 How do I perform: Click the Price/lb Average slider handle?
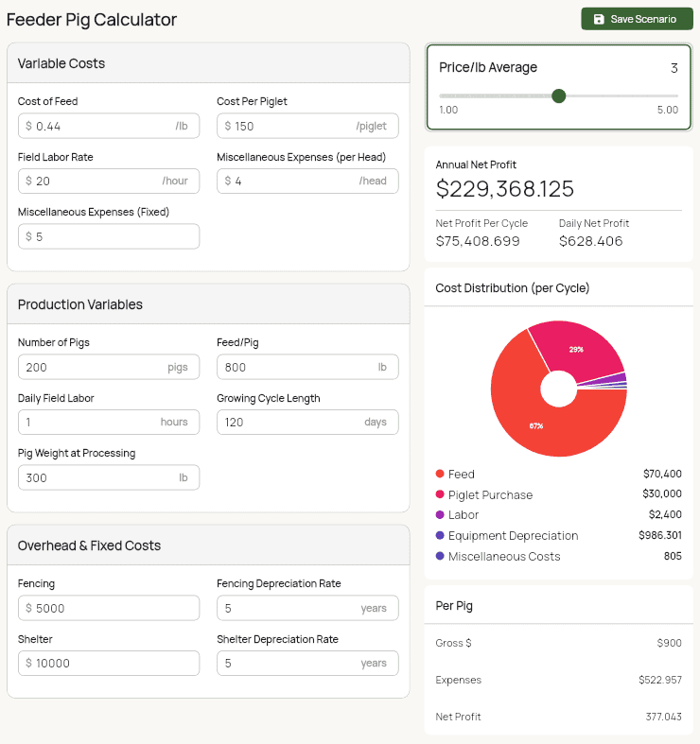pyautogui.click(x=558, y=95)
